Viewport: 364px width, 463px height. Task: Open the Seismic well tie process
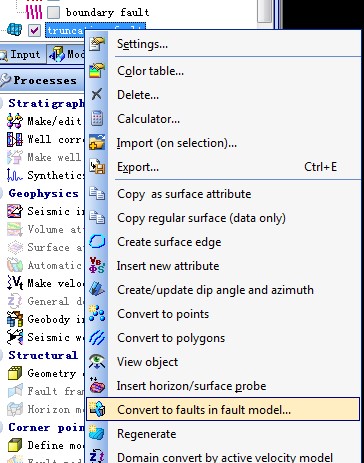[56, 337]
